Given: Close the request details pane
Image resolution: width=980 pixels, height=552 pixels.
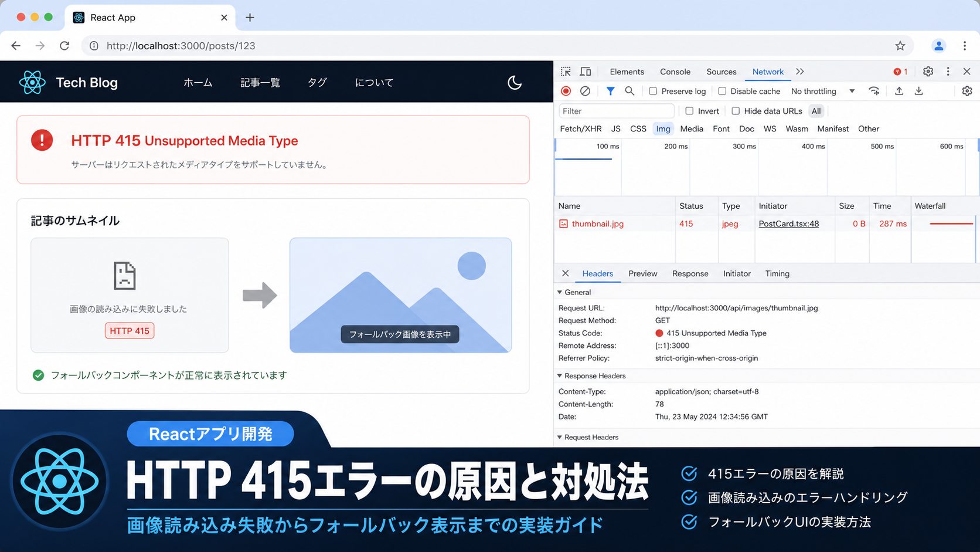Looking at the screenshot, I should [x=565, y=273].
